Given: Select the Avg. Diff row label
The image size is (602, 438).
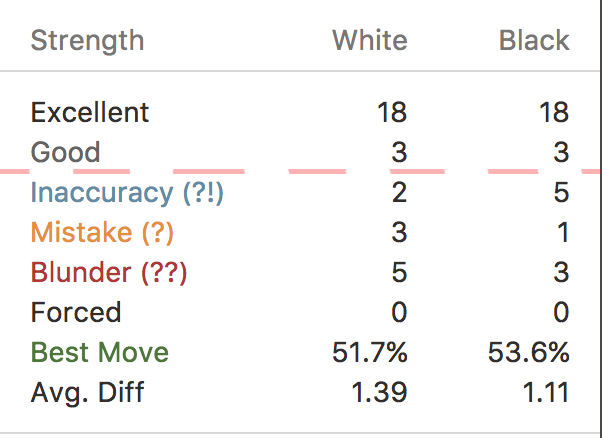Looking at the screenshot, I should (x=87, y=392).
